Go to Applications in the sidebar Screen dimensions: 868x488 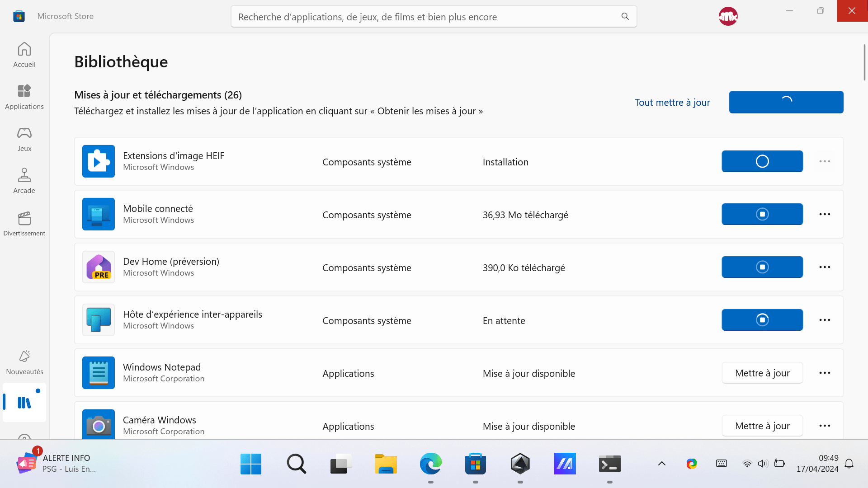point(24,97)
